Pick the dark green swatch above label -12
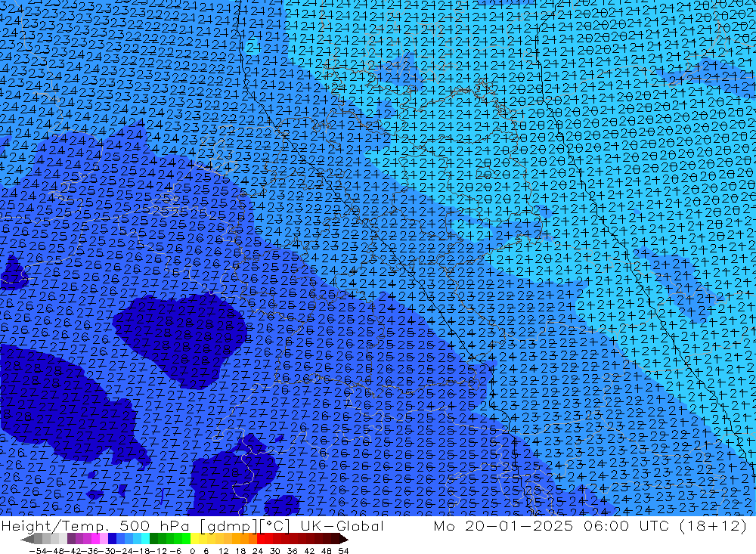This screenshot has height=554, width=756. click(x=153, y=540)
